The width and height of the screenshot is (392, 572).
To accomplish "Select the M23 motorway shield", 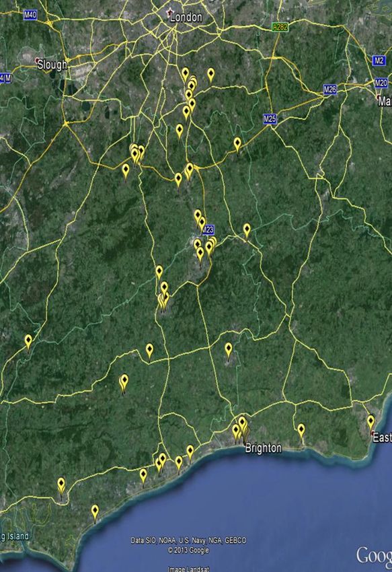I will [208, 230].
